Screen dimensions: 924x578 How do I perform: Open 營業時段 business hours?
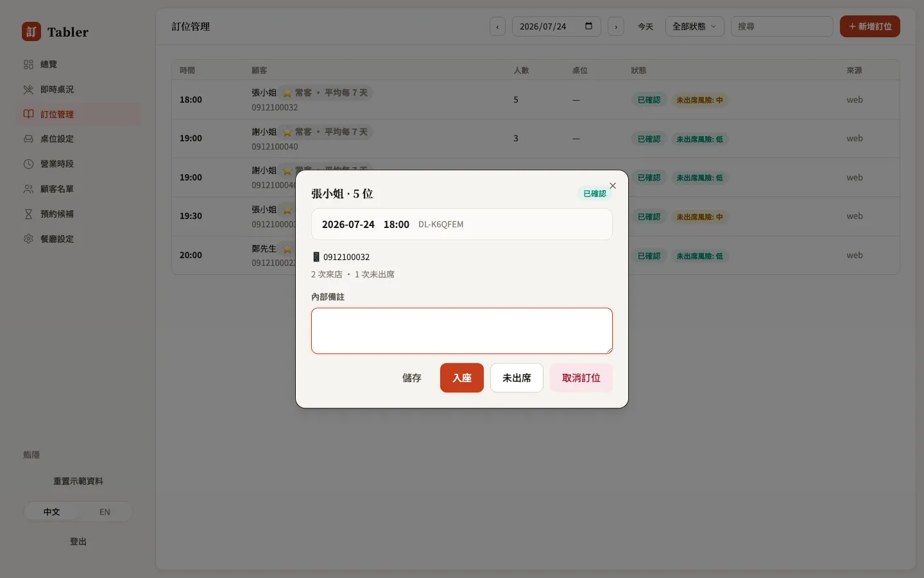78,164
